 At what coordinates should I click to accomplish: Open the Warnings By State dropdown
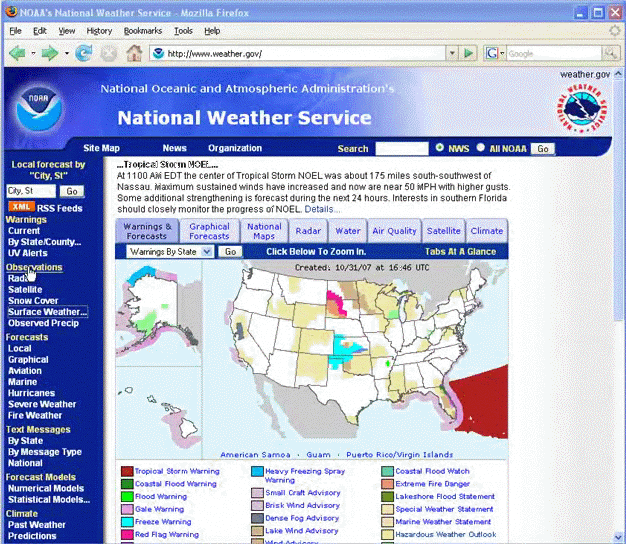[170, 252]
